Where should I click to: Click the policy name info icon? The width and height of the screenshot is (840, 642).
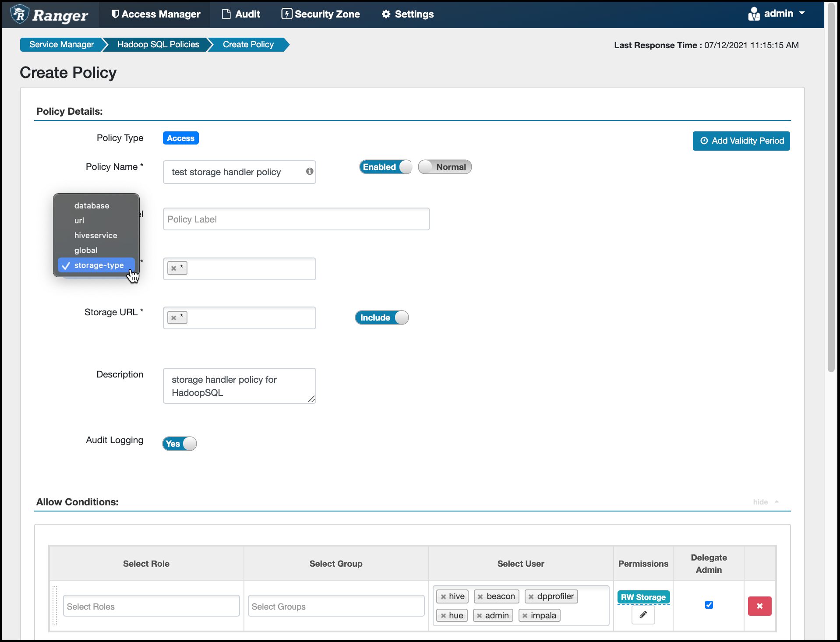click(x=310, y=171)
